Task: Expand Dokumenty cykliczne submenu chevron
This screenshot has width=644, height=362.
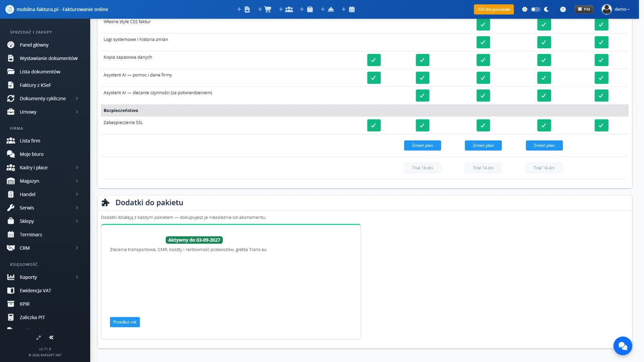Action: (77, 99)
